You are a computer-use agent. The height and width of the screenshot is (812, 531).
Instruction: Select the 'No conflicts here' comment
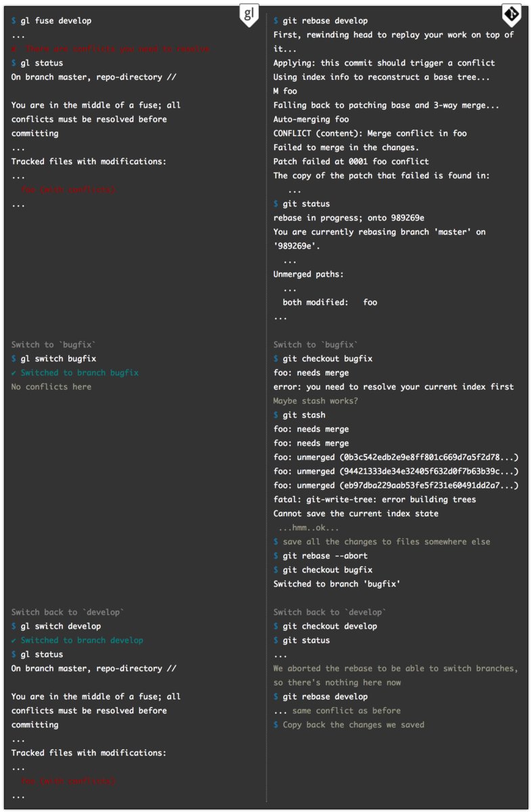tap(51, 387)
